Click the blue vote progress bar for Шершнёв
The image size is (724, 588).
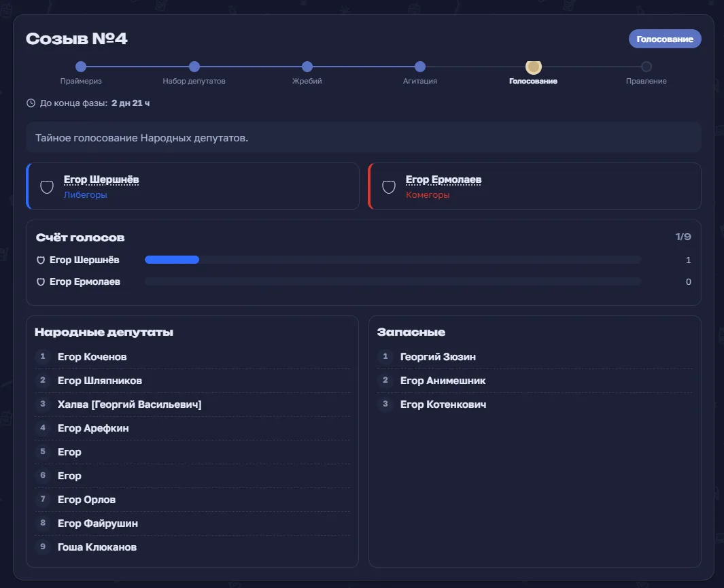172,260
